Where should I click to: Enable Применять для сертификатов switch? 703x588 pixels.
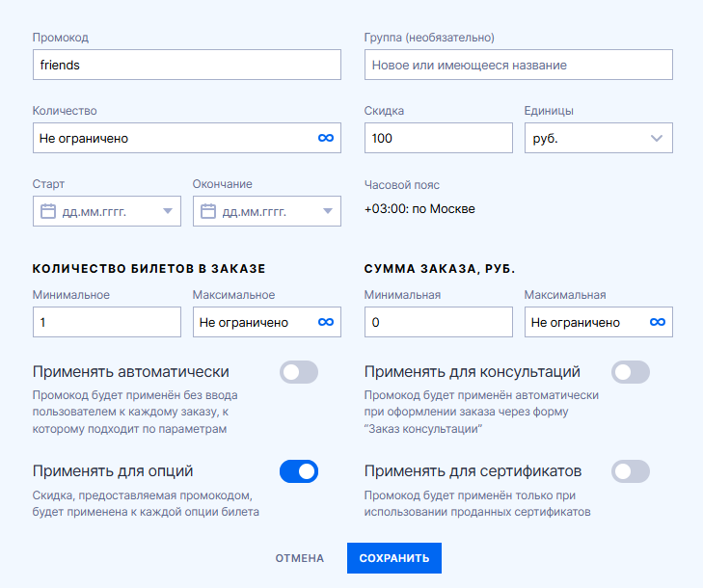(631, 471)
